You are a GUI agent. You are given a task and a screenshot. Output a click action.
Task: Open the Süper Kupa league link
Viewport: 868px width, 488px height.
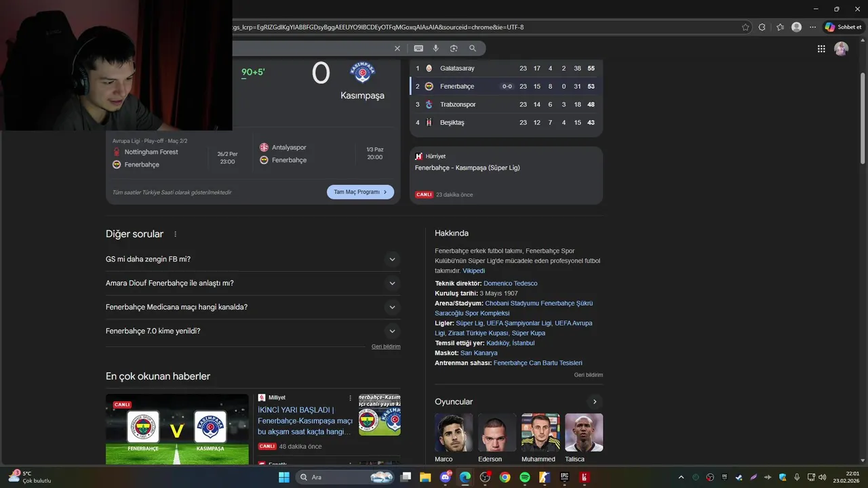pyautogui.click(x=528, y=333)
